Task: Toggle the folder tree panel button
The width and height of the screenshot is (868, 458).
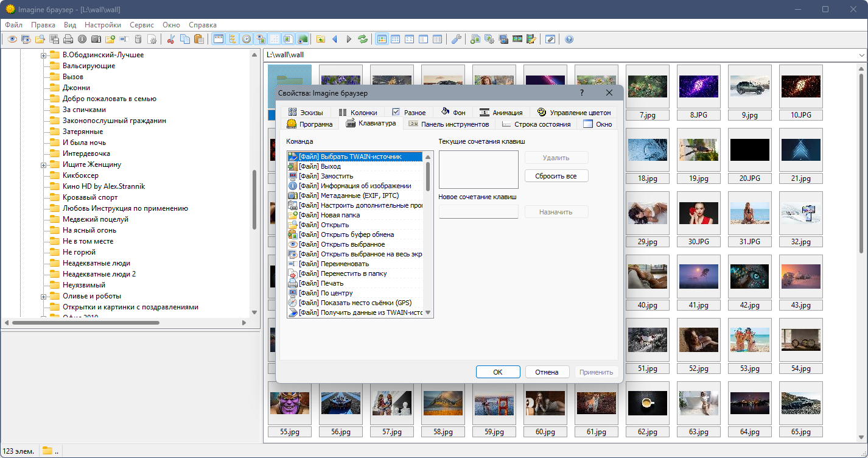Action: pyautogui.click(x=232, y=40)
